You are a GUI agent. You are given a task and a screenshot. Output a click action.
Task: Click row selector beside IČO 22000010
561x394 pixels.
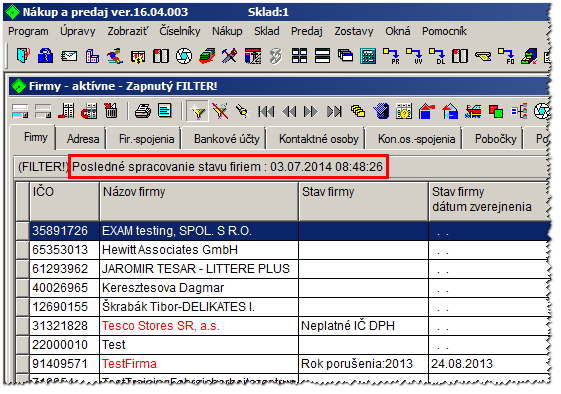(x=23, y=345)
